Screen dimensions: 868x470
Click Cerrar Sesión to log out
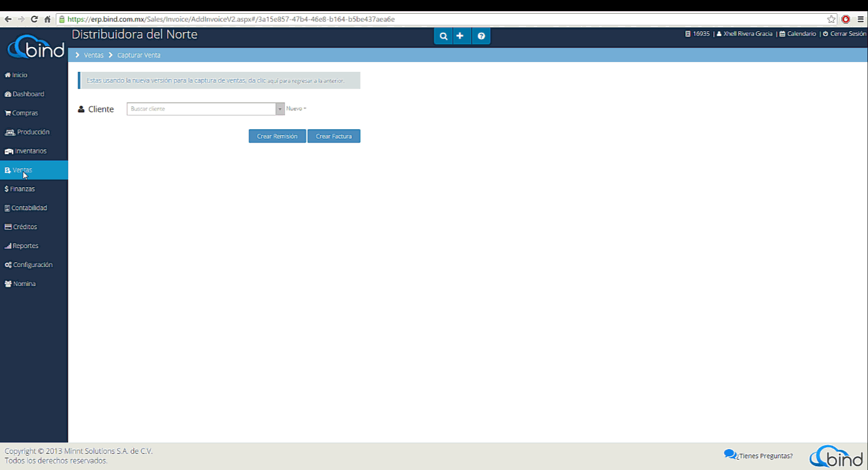845,33
